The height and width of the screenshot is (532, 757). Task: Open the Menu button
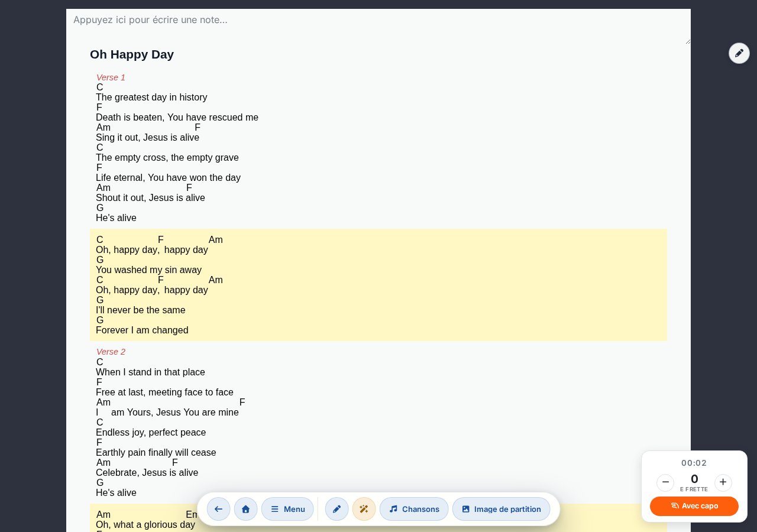(x=287, y=509)
